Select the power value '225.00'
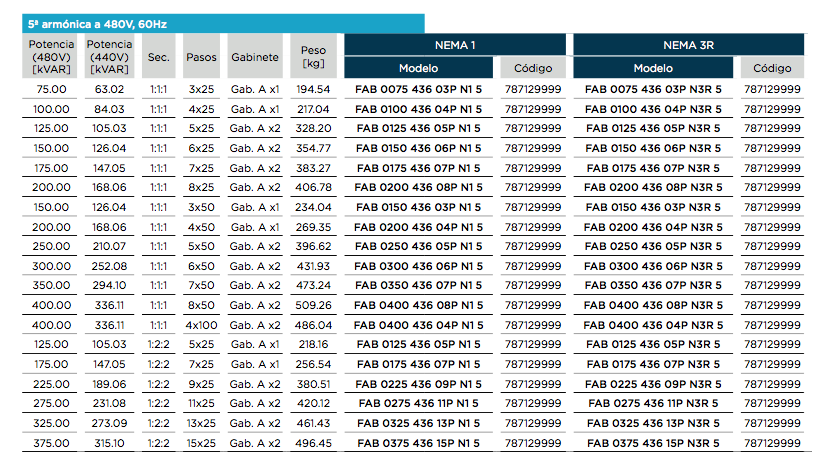The width and height of the screenshot is (819, 464). (51, 384)
